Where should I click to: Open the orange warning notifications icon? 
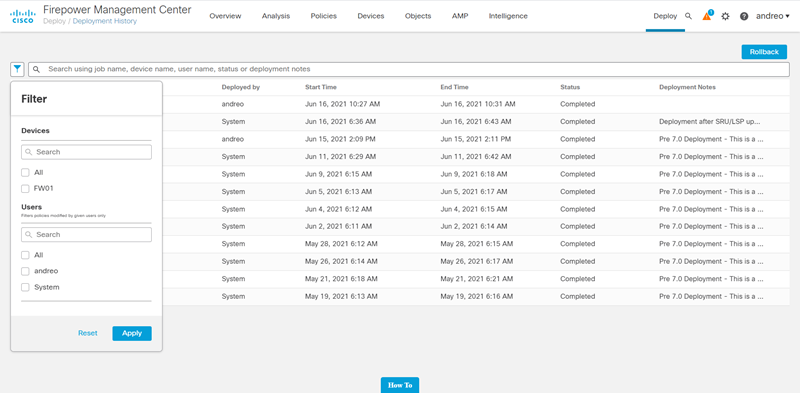(x=707, y=15)
